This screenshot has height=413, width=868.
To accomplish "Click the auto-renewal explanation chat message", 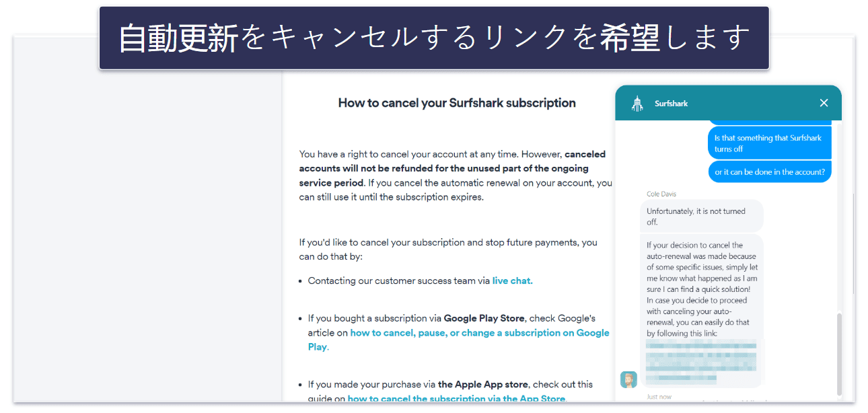I will click(x=701, y=311).
